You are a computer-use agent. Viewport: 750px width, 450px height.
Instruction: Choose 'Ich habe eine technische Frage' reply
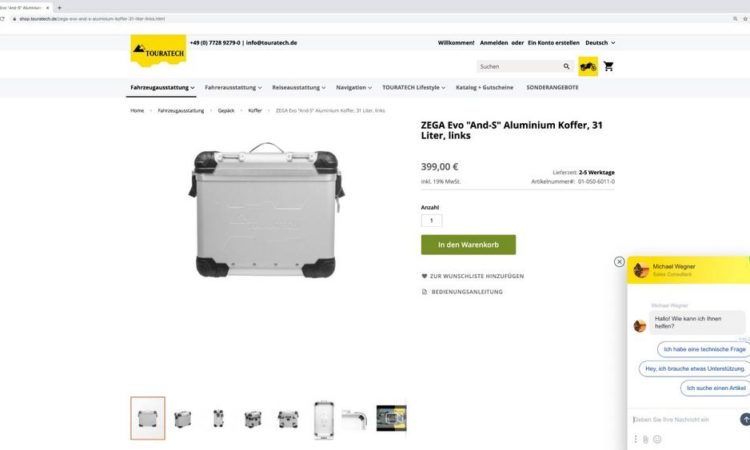pos(704,349)
